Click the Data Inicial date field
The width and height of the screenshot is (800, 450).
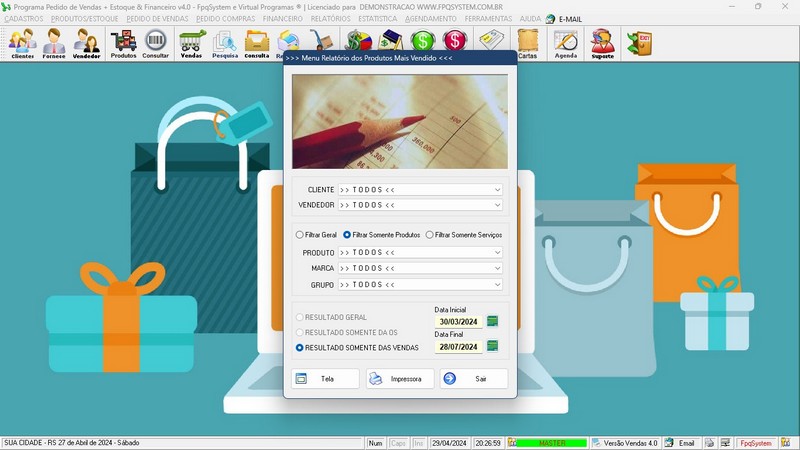458,321
